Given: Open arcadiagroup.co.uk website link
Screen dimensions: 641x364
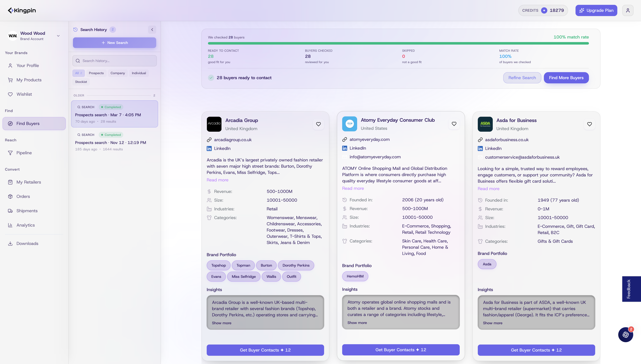Looking at the screenshot, I should (x=233, y=140).
